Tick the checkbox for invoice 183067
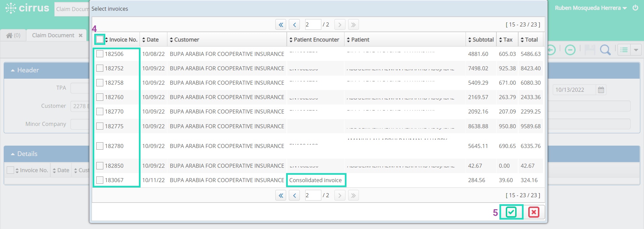The height and width of the screenshot is (229, 644). coord(100,180)
